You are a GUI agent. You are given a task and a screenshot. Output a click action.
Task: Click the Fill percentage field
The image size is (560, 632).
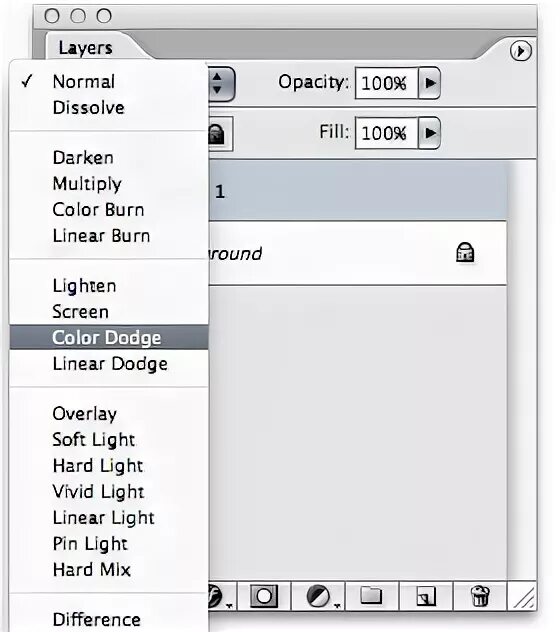(x=386, y=133)
